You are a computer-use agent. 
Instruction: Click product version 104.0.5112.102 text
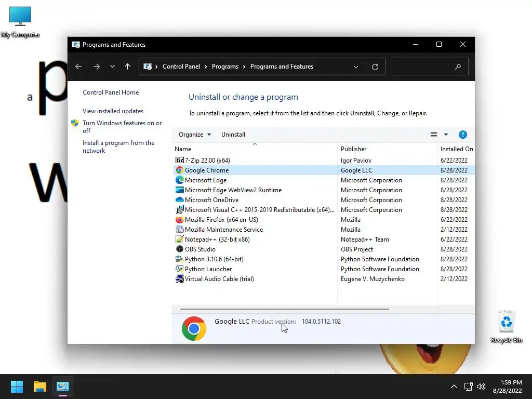[321, 321]
